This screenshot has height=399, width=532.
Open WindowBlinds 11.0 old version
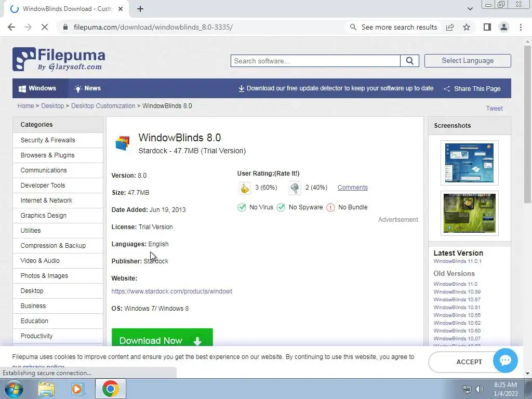point(455,284)
